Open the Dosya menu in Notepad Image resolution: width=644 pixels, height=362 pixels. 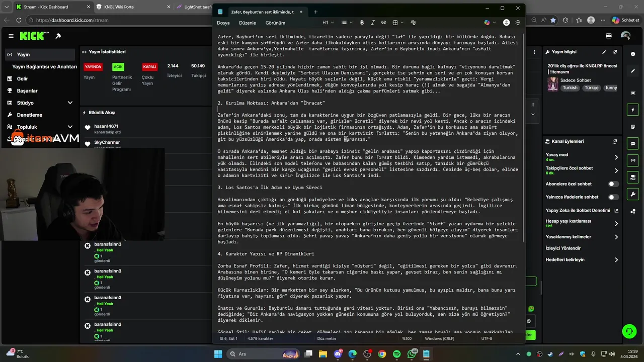pos(223,23)
